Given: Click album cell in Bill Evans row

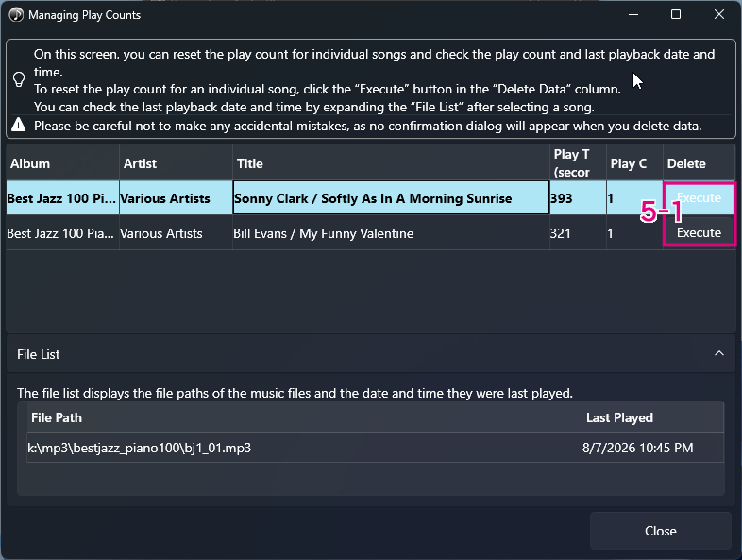Looking at the screenshot, I should pos(62,233).
